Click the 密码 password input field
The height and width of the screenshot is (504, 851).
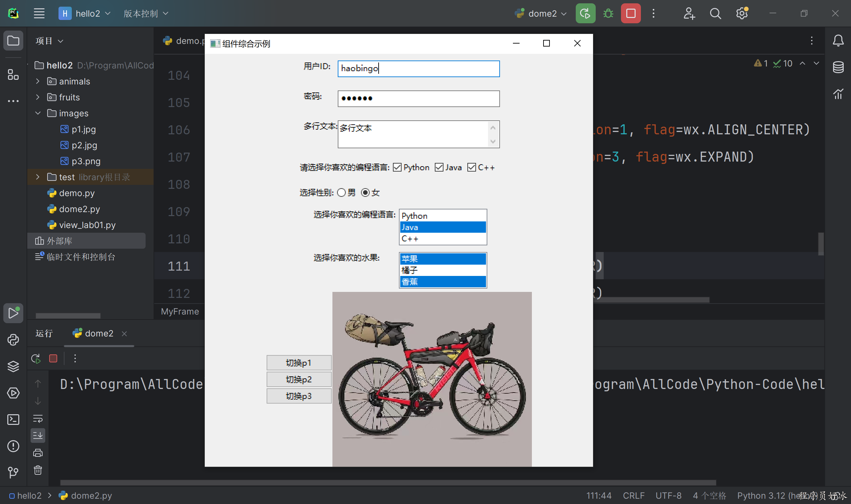click(419, 98)
